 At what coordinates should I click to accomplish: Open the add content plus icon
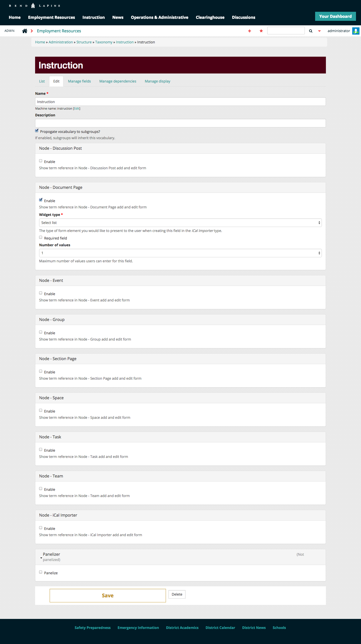[x=250, y=31]
